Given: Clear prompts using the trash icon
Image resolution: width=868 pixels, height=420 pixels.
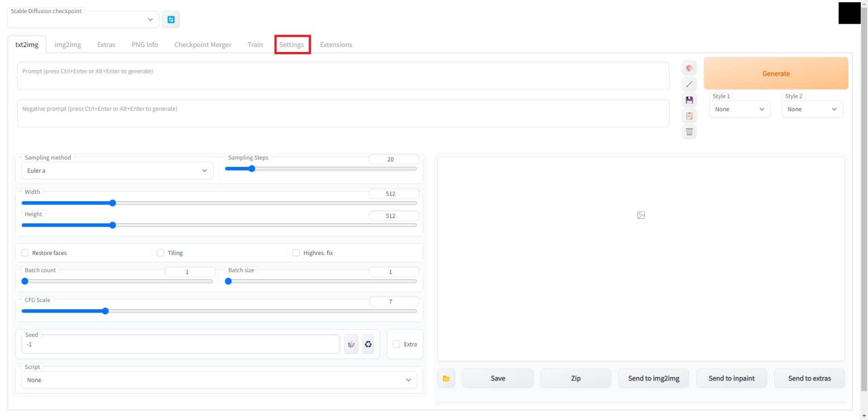Looking at the screenshot, I should pyautogui.click(x=689, y=131).
